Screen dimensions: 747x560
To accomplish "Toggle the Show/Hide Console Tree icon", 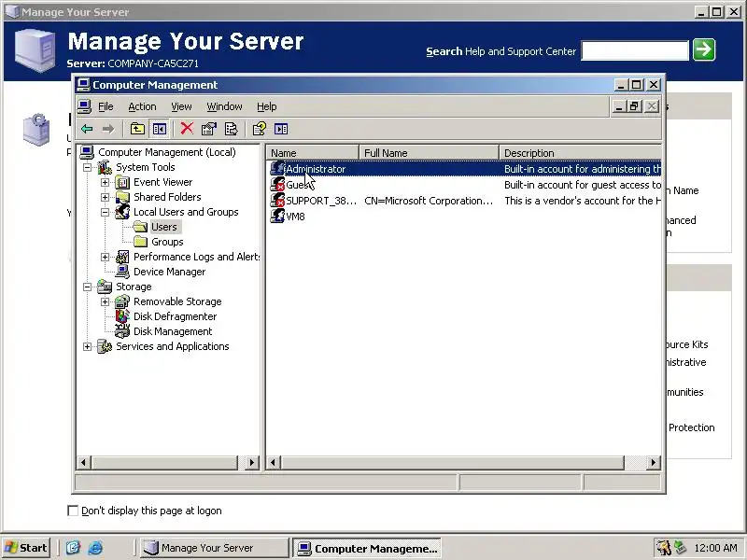I will pos(160,129).
